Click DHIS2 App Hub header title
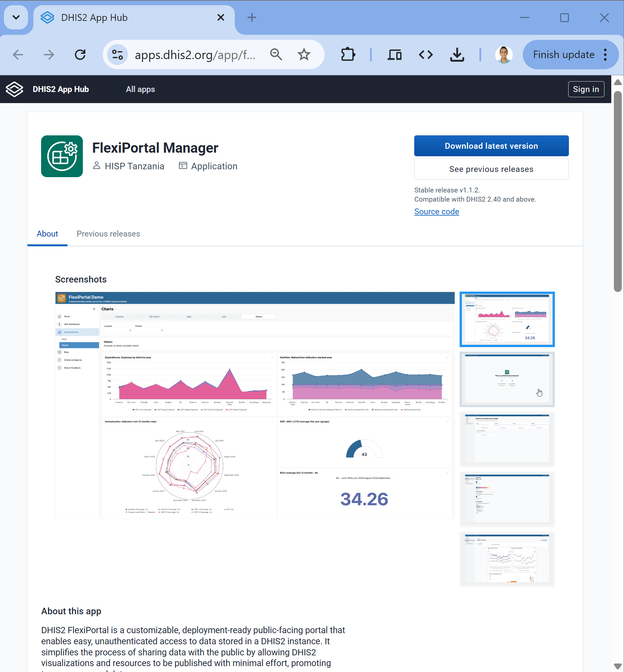The width and height of the screenshot is (624, 672). (x=61, y=89)
